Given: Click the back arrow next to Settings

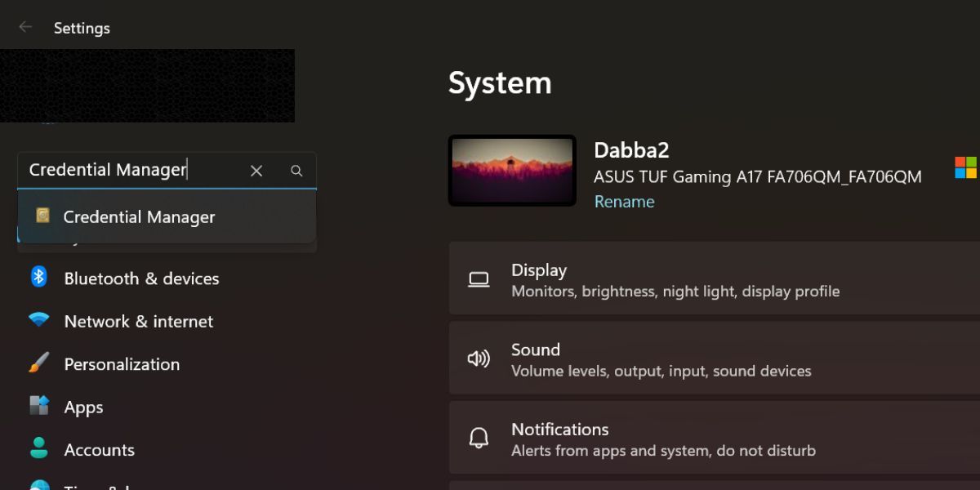Looking at the screenshot, I should [25, 27].
